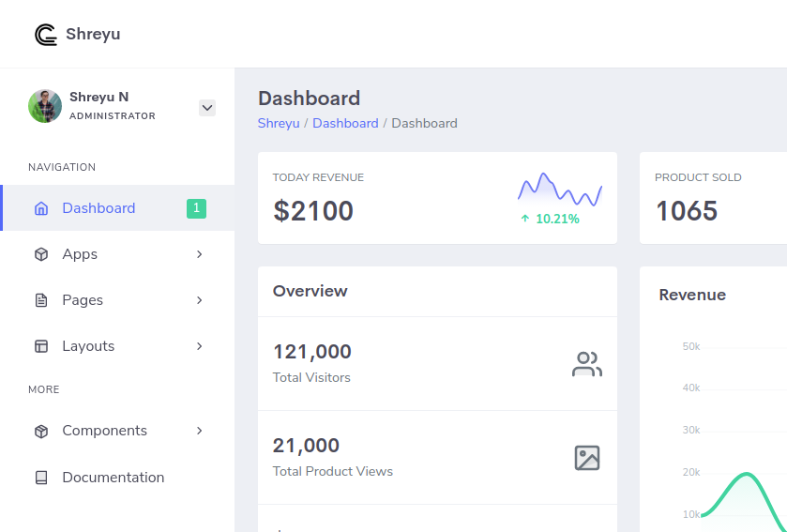The image size is (787, 532).
Task: Click the Layouts grid icon
Action: tap(41, 346)
